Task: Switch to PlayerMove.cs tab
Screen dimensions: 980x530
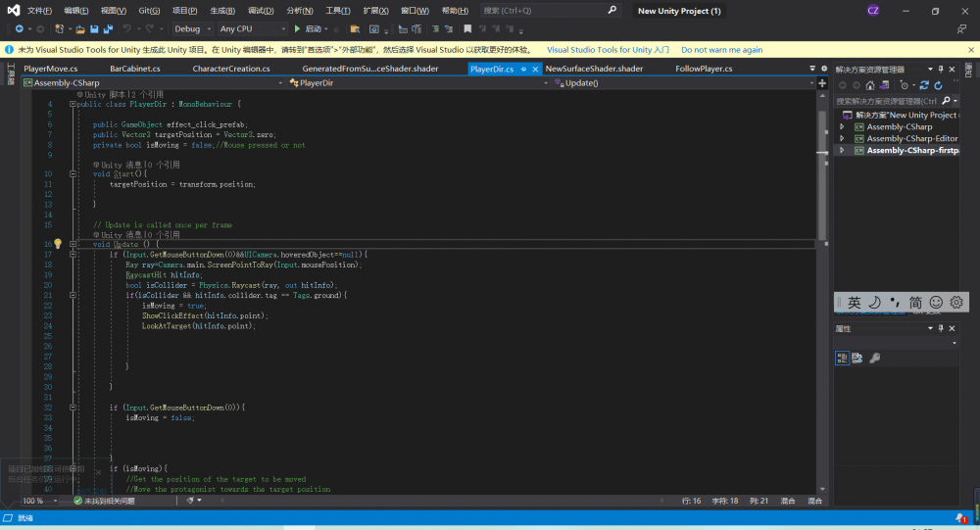Action: (x=51, y=69)
